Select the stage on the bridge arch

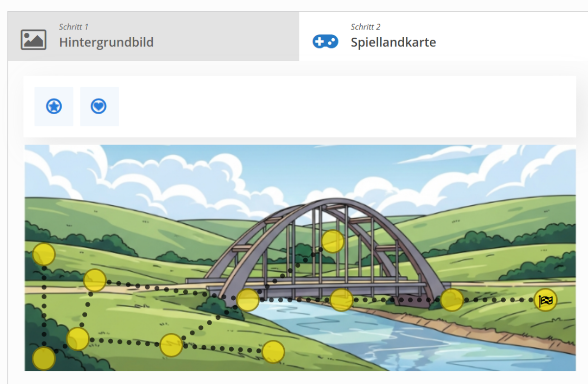click(333, 241)
